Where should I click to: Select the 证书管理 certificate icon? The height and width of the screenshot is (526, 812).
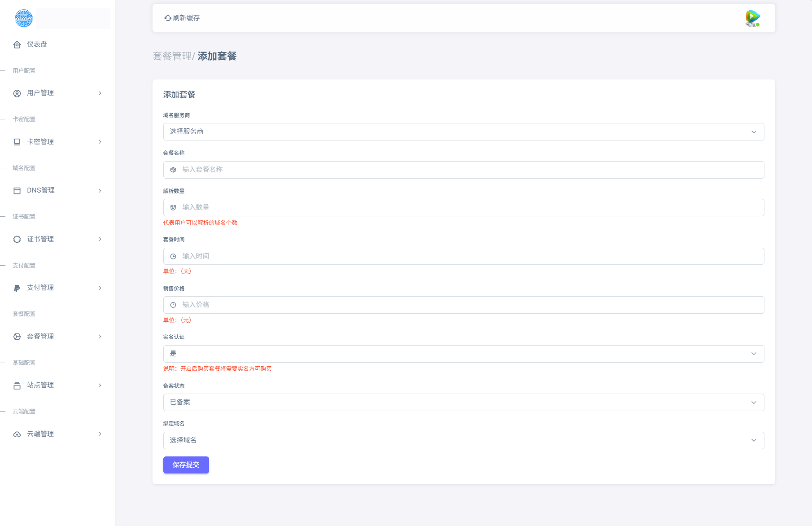click(17, 239)
